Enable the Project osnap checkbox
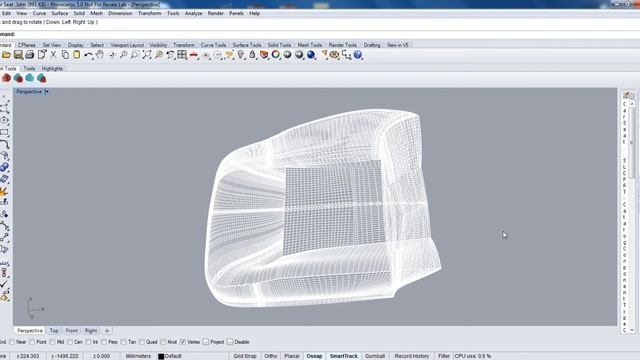The image size is (640, 360). [206, 342]
